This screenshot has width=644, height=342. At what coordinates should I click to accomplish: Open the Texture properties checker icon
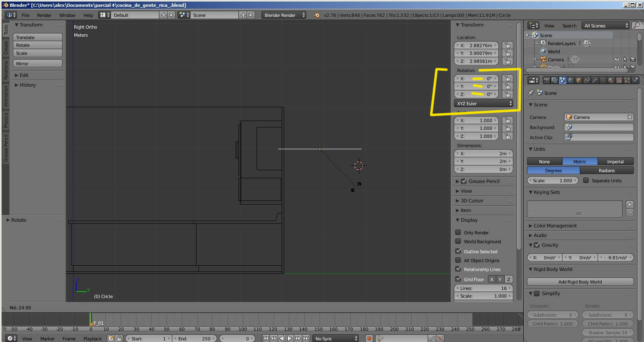click(619, 80)
